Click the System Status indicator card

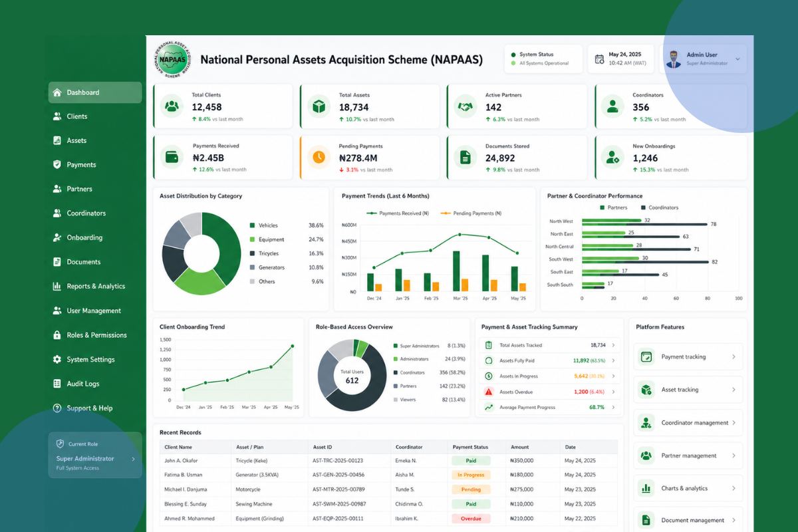543,59
